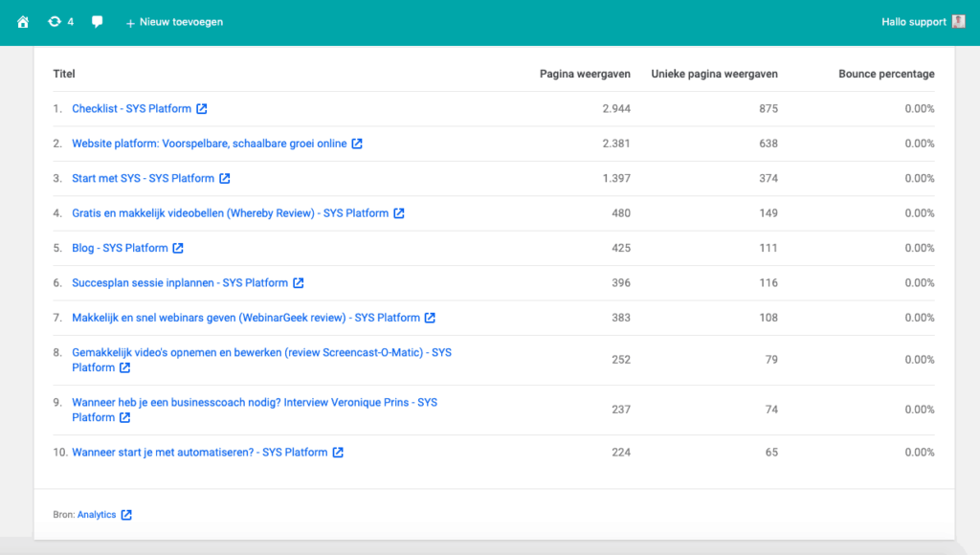Open Succesplan sessie inplannen link
This screenshot has height=555, width=980.
180,283
